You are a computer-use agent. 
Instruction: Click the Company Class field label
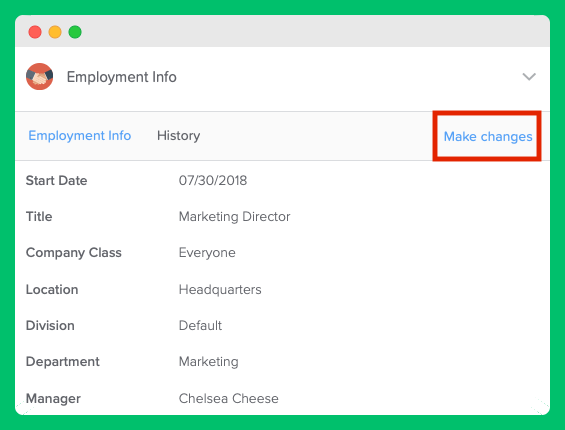point(74,253)
